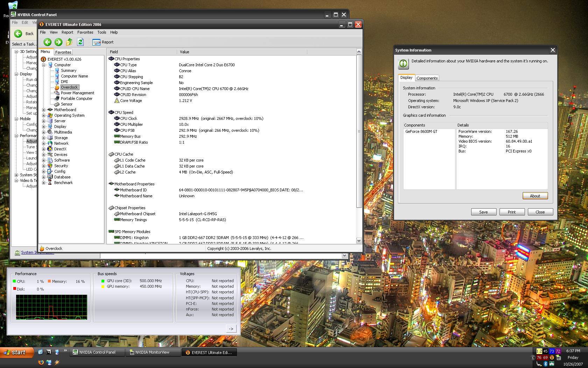
Task: Expand the Benchmark tree node
Action: 44,183
